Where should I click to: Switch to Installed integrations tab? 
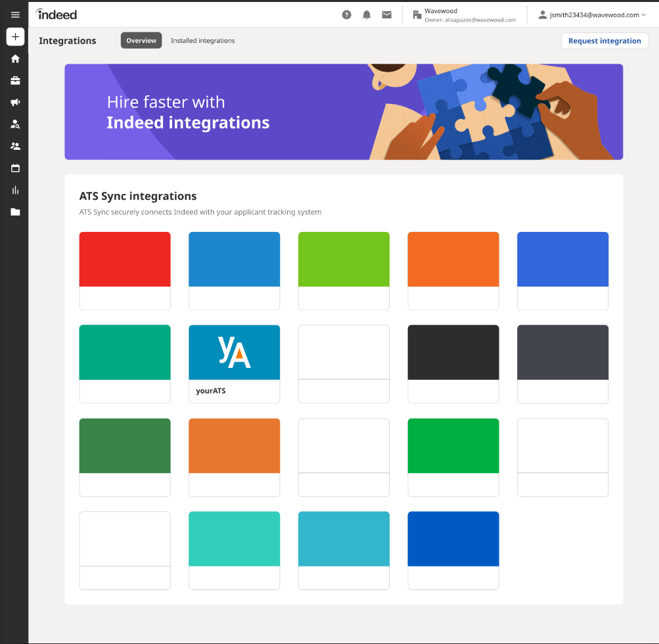click(202, 40)
